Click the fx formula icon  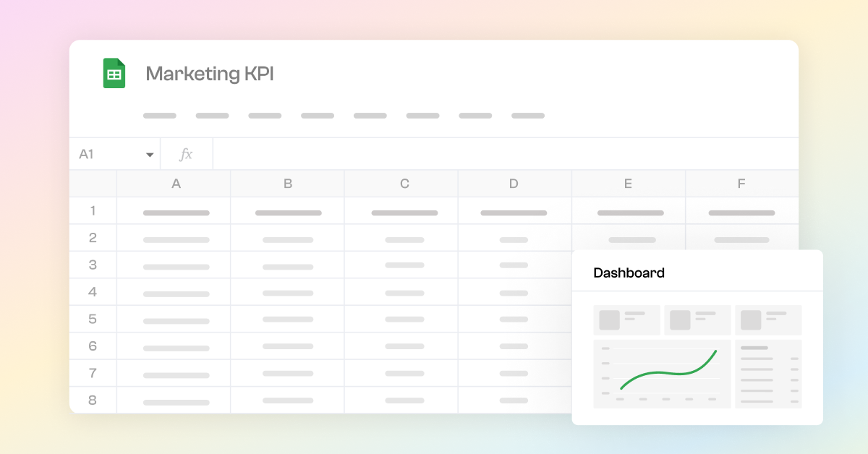[187, 153]
